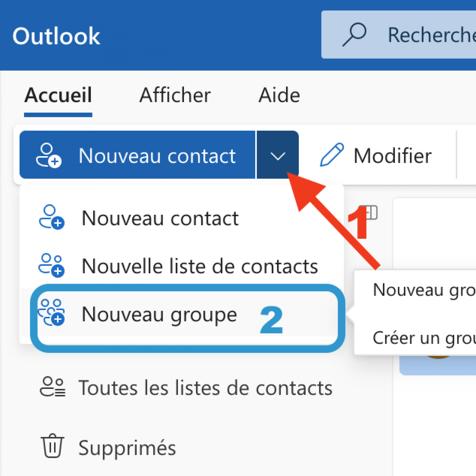This screenshot has width=476, height=476.
Task: Click the Modifier pencil icon
Action: (x=332, y=155)
